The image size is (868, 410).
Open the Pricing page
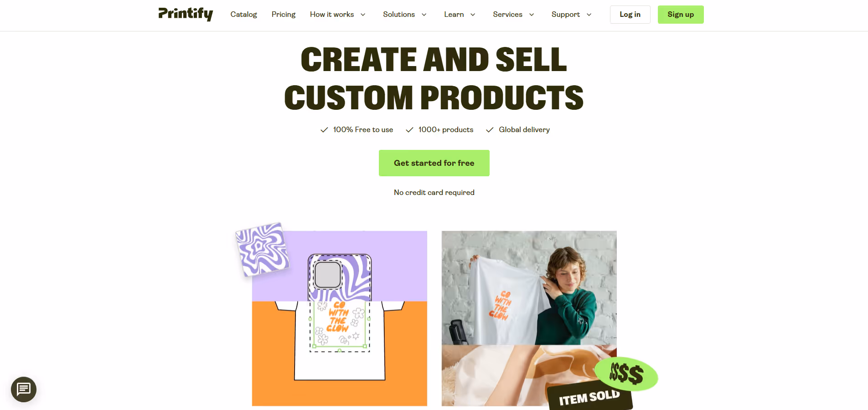tap(284, 15)
